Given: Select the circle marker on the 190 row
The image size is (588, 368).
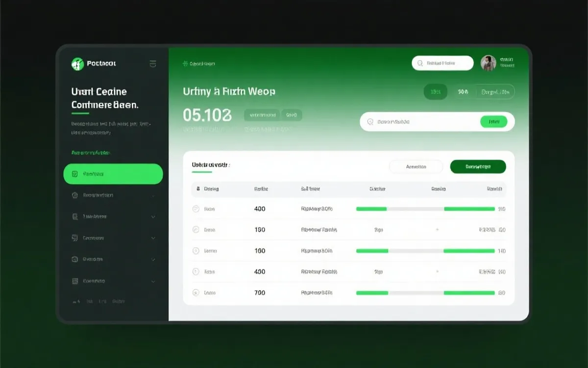Looking at the screenshot, I should pyautogui.click(x=196, y=230).
